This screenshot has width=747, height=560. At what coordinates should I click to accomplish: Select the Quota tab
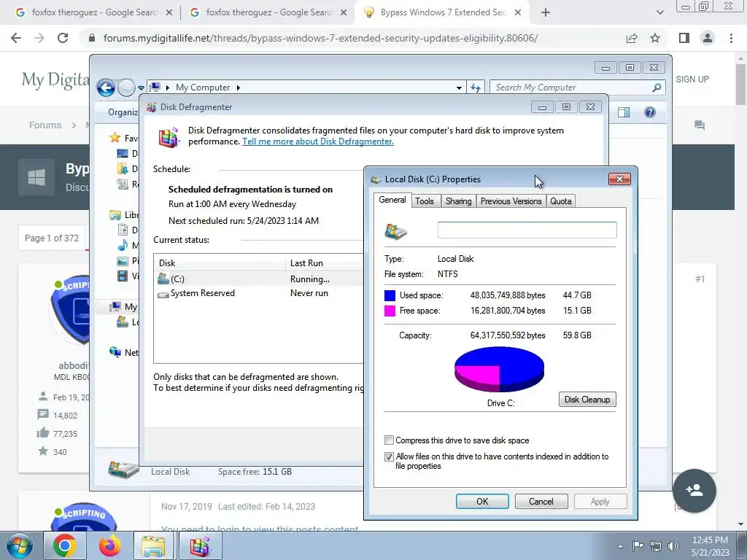click(x=561, y=201)
